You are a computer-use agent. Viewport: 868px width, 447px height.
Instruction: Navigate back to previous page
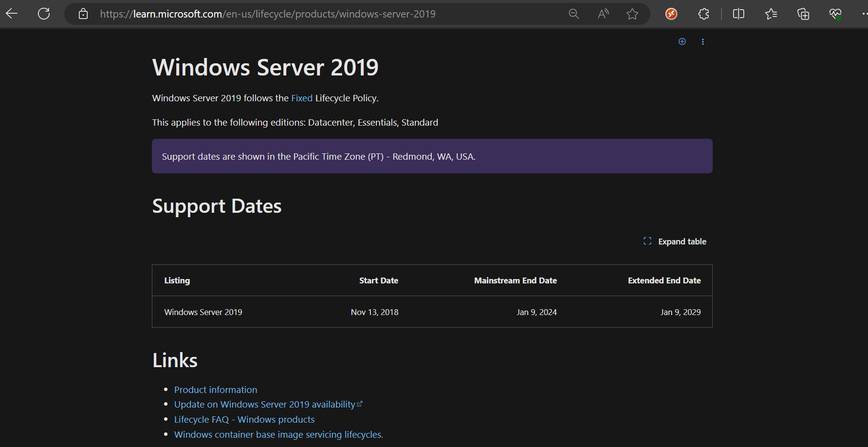[11, 14]
